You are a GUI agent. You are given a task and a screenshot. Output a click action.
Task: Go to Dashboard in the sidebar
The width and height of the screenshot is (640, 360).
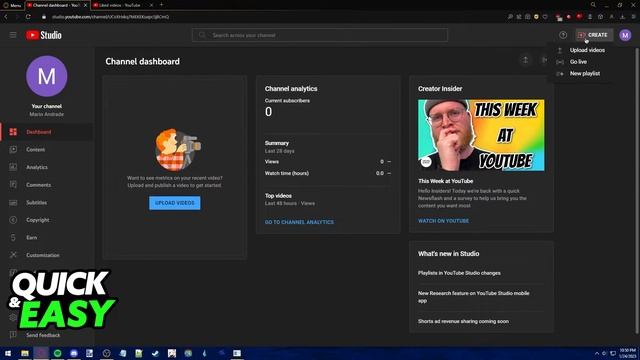[x=47, y=132]
